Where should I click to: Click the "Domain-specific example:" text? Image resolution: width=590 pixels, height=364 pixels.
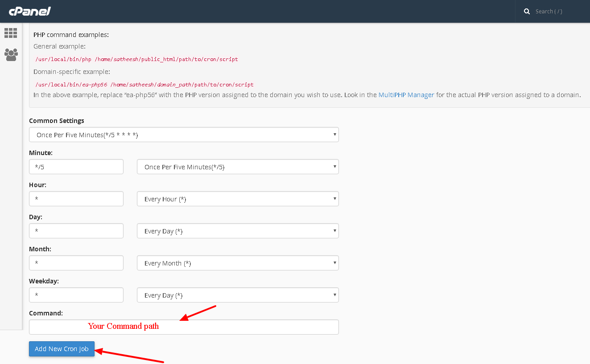point(72,72)
